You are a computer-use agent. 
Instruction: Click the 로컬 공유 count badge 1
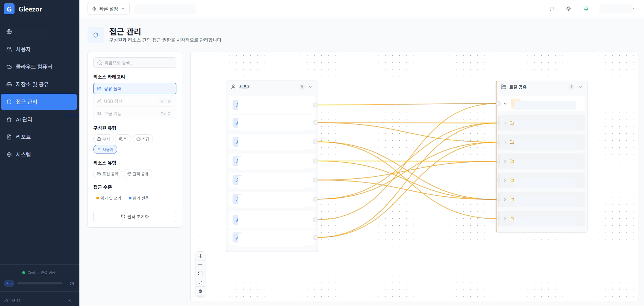click(x=572, y=87)
